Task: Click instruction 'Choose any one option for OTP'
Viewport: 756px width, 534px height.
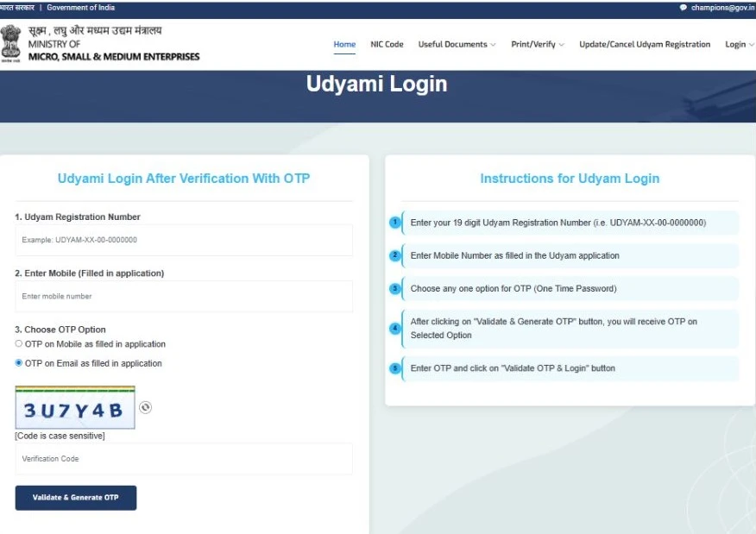Action: point(513,288)
